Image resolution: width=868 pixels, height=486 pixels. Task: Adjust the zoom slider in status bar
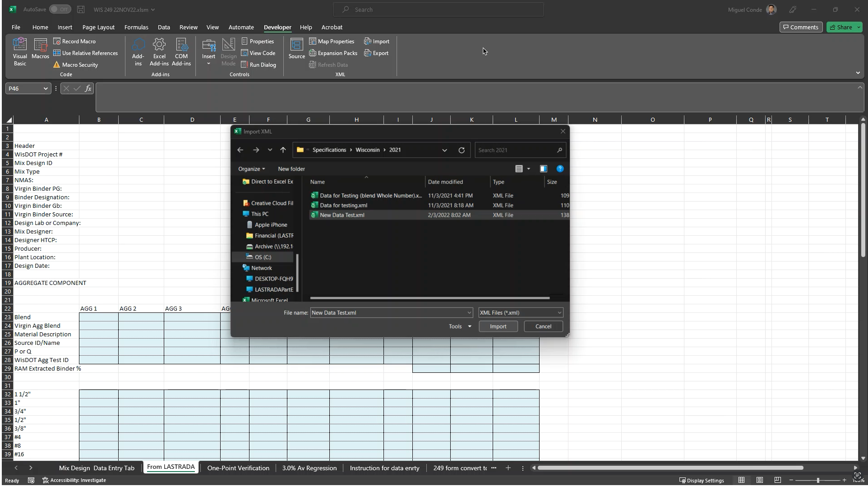pos(817,481)
